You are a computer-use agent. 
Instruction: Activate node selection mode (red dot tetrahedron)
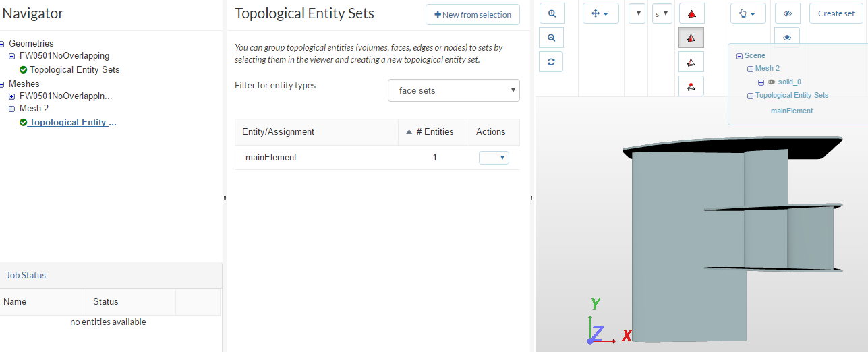691,86
